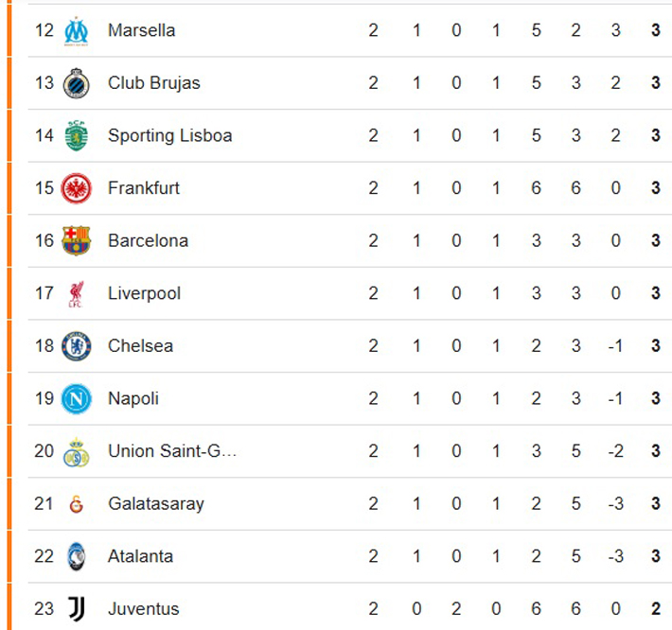Click the Juventus J logo
Screen dimensions: 672x630
76,609
